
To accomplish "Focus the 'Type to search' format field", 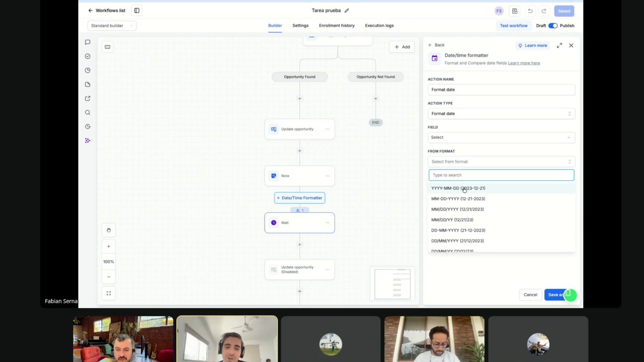I will 502,175.
